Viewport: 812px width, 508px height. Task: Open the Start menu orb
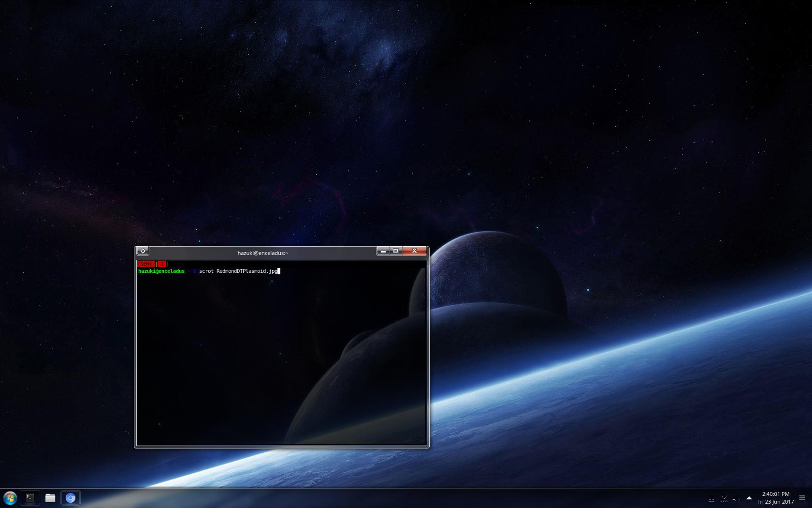point(10,498)
